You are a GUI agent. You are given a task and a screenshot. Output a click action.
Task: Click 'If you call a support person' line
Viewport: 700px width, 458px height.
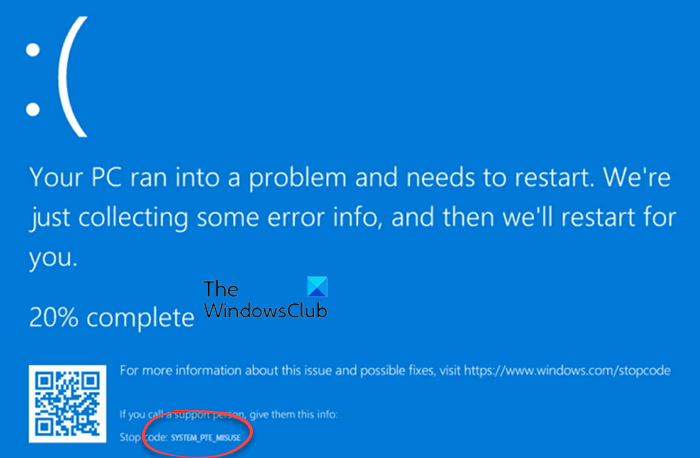[x=182, y=415]
